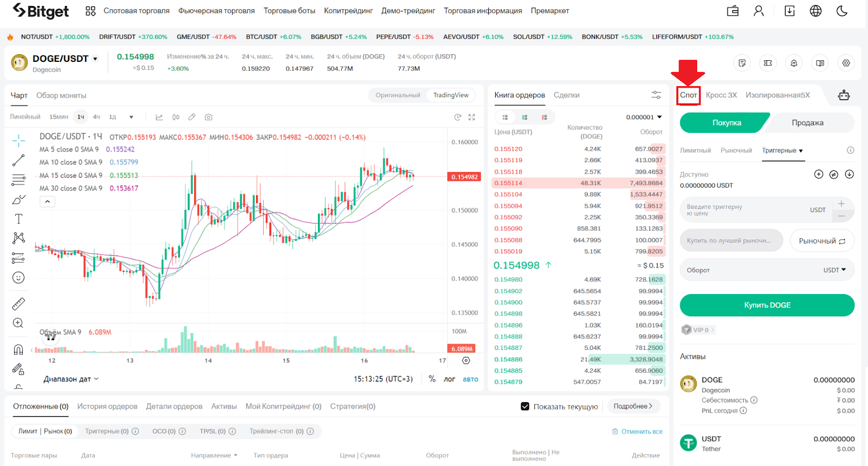Click the download app icon

click(x=789, y=11)
